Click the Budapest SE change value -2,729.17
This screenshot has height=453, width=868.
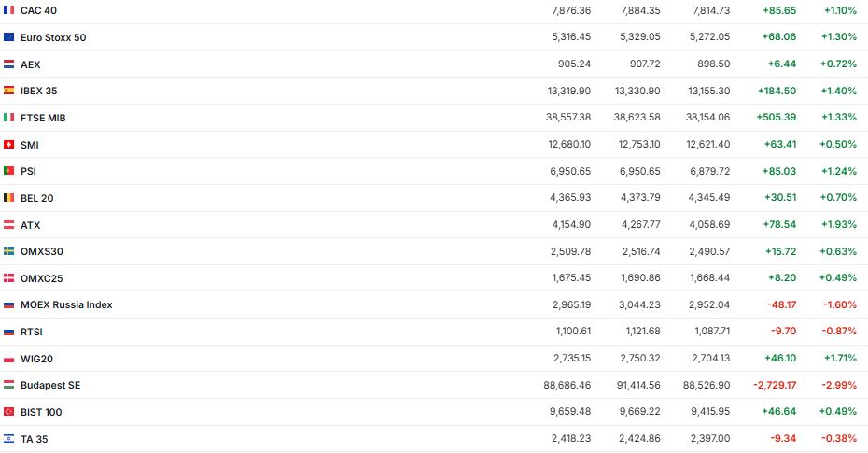774,385
